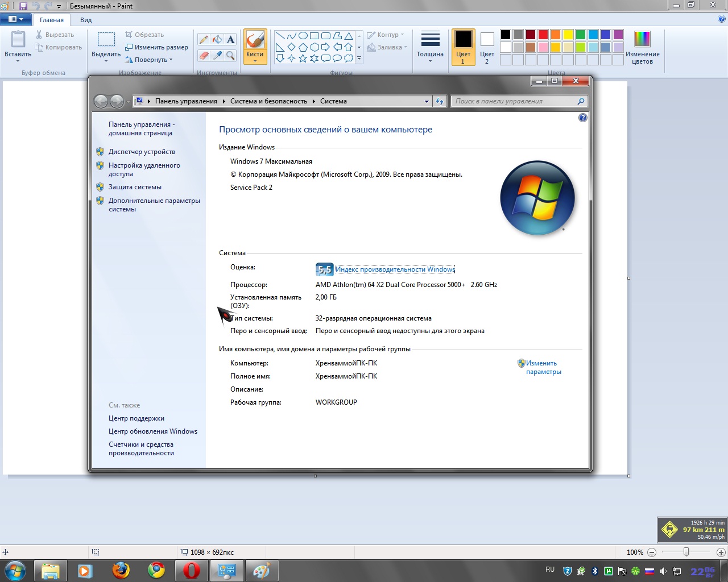Open Firefox from the taskbar

coord(121,570)
